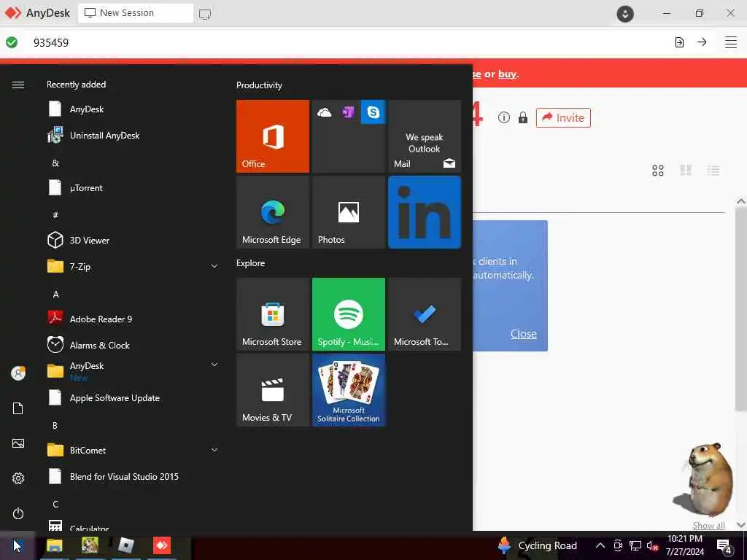The height and width of the screenshot is (560, 747).
Task: Click the AnyDesk info icon
Action: pyautogui.click(x=503, y=117)
